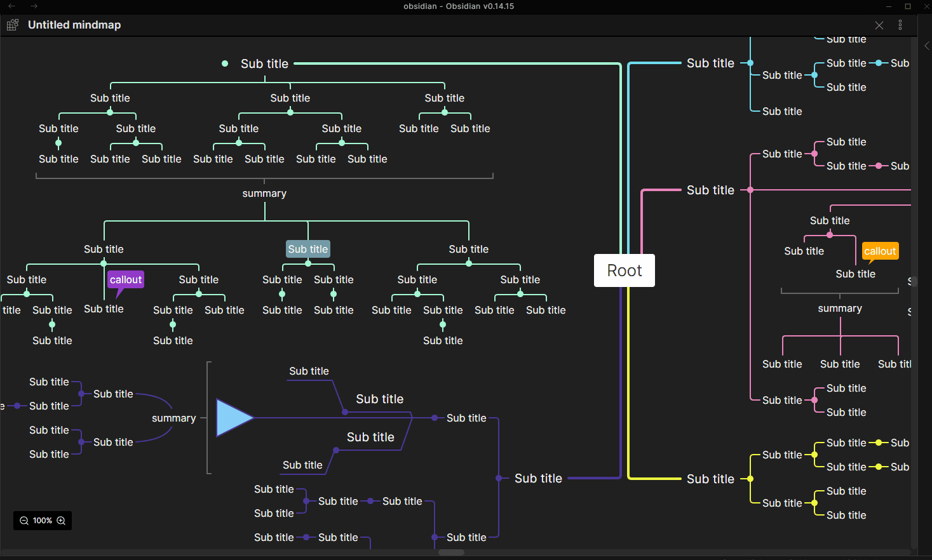This screenshot has height=560, width=932.
Task: Select the purple branch Sub title connected to Root
Action: coord(538,478)
